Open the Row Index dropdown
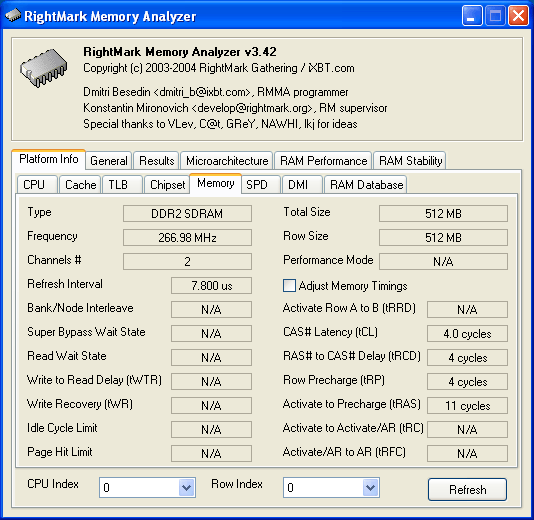This screenshot has height=520, width=534. (x=371, y=488)
